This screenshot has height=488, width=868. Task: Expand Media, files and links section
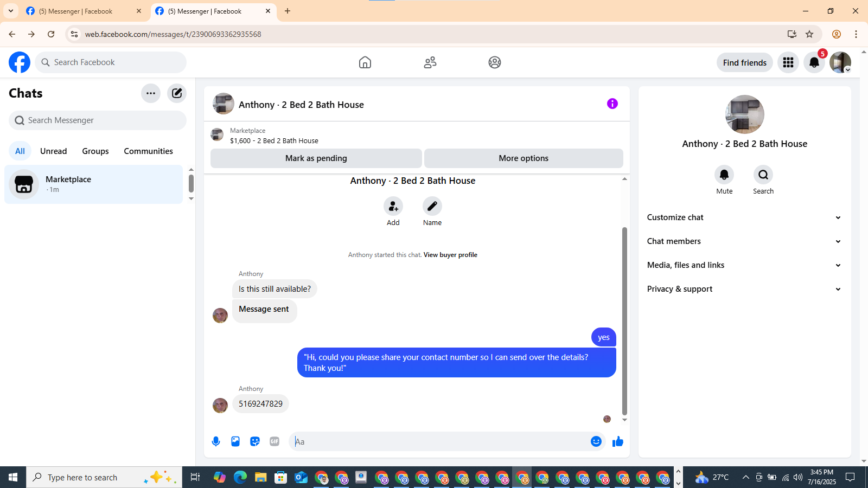(x=744, y=265)
